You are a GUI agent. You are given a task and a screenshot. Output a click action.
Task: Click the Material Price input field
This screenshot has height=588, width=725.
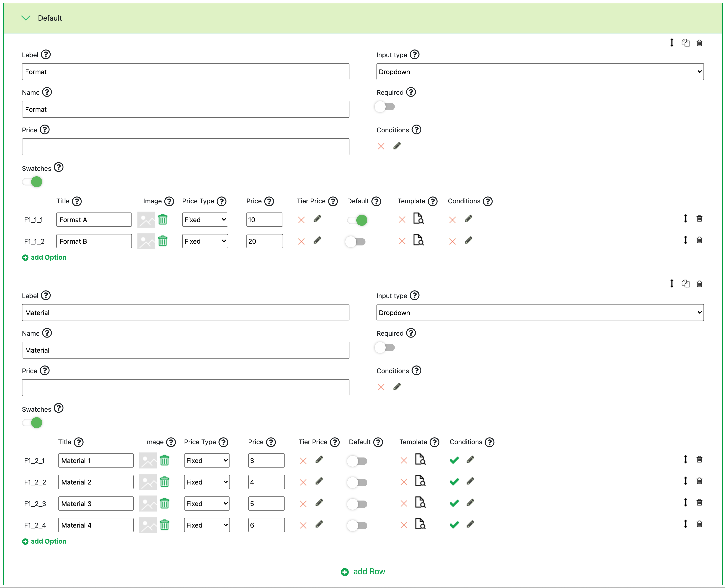[185, 387]
